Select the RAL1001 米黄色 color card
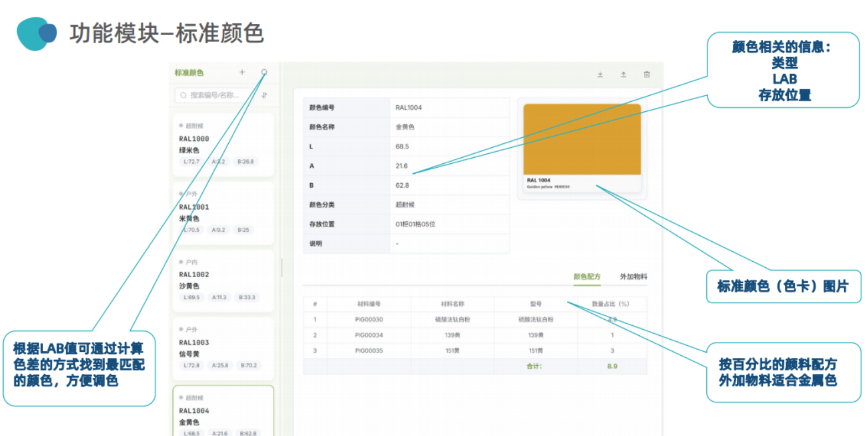 pos(223,213)
